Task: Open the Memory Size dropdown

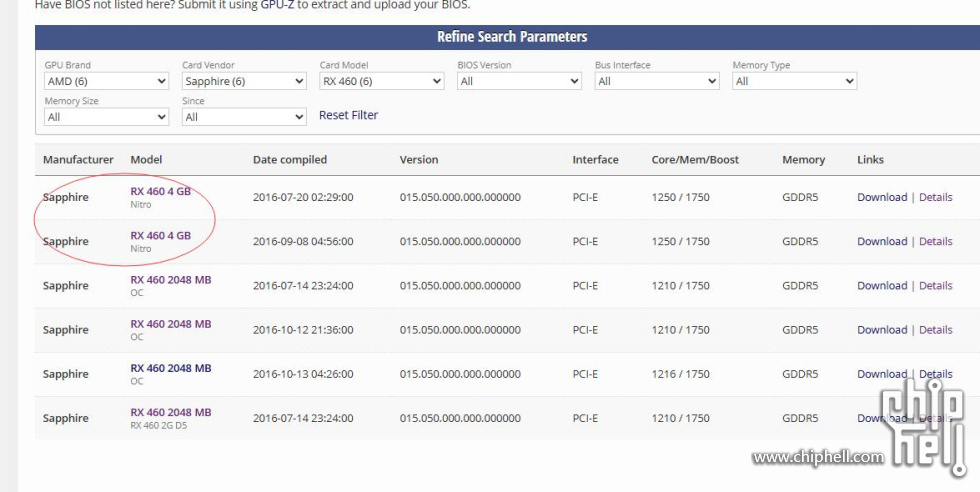Action: click(105, 118)
